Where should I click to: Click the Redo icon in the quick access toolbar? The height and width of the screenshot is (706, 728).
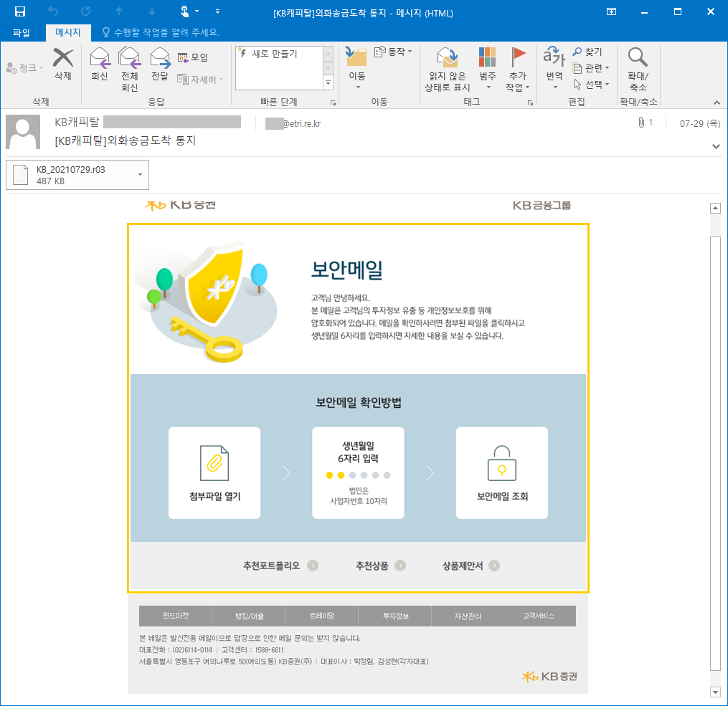pos(85,11)
